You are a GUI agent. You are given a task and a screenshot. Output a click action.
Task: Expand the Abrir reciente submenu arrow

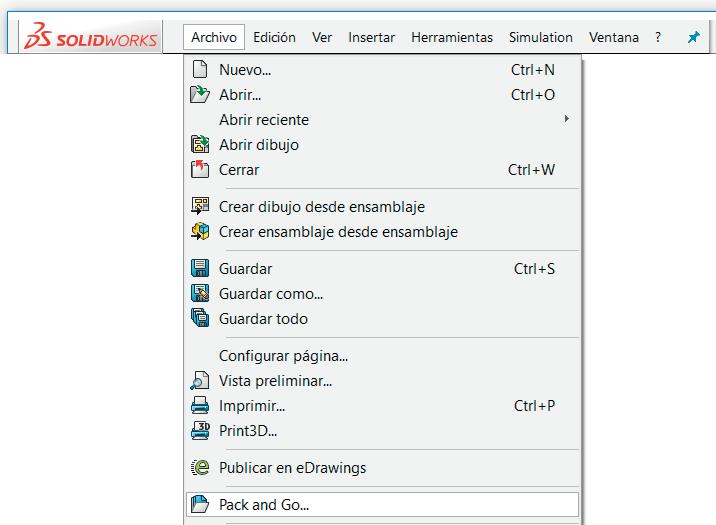pyautogui.click(x=567, y=119)
